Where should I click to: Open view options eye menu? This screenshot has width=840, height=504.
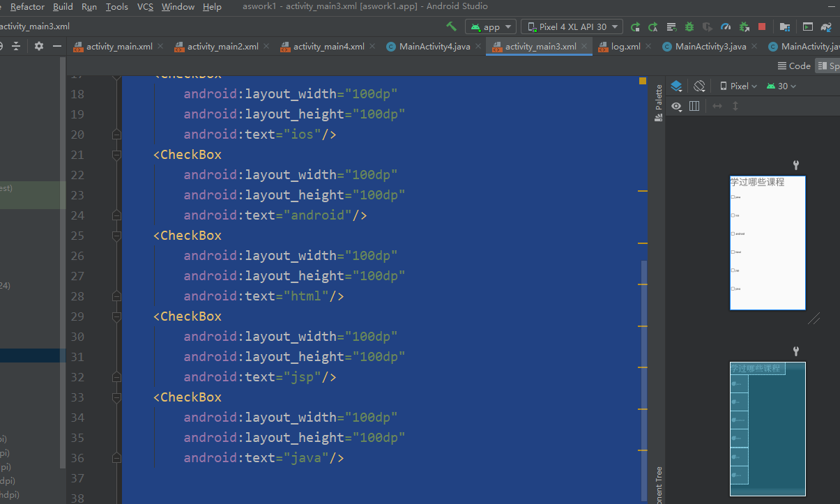pyautogui.click(x=676, y=106)
